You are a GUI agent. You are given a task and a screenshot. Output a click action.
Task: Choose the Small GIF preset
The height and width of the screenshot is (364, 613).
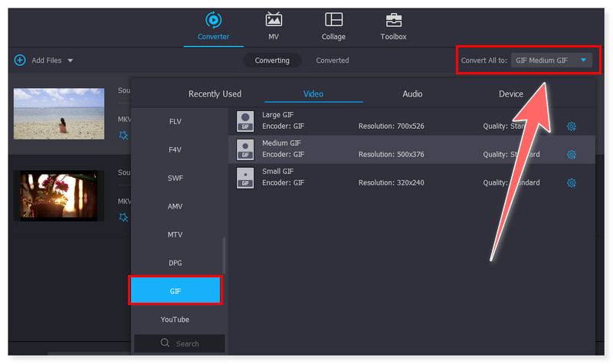coord(278,178)
